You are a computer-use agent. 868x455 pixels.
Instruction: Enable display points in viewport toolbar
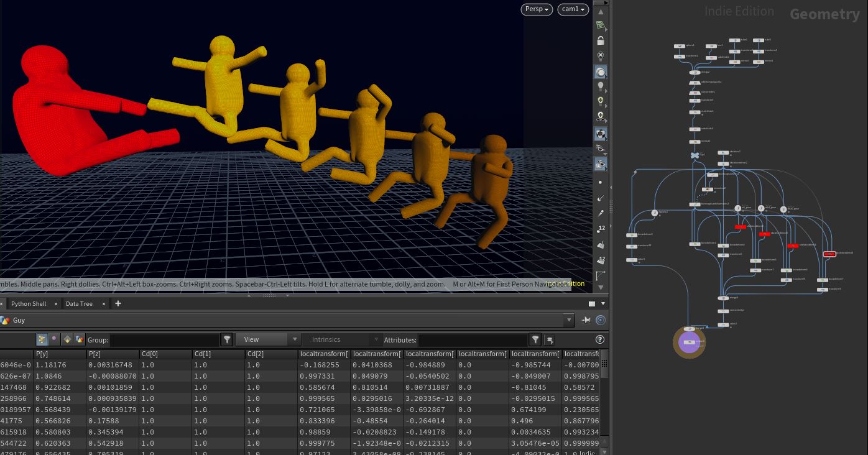pyautogui.click(x=601, y=182)
